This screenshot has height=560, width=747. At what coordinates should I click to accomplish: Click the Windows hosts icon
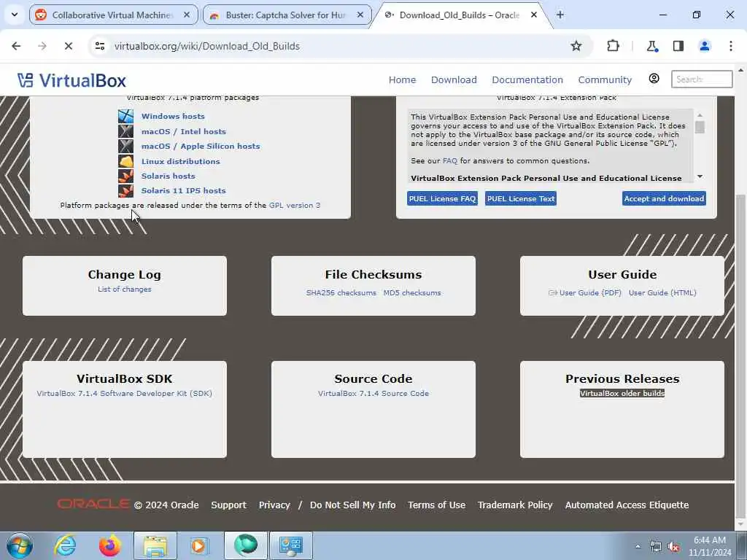coord(125,116)
